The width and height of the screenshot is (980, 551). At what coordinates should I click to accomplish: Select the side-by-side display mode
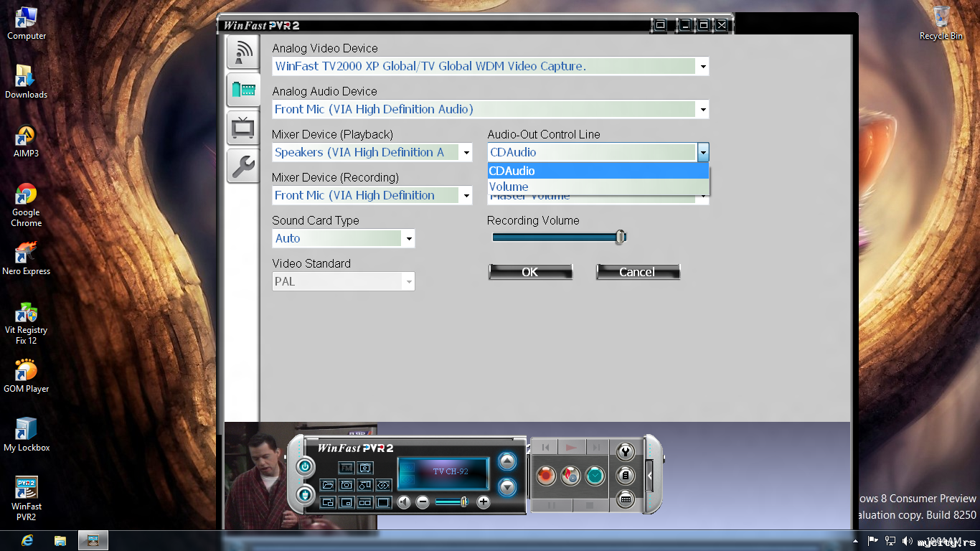click(x=365, y=502)
